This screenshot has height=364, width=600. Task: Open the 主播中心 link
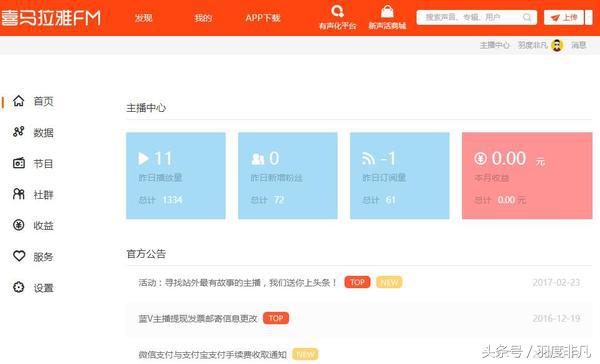click(x=495, y=45)
